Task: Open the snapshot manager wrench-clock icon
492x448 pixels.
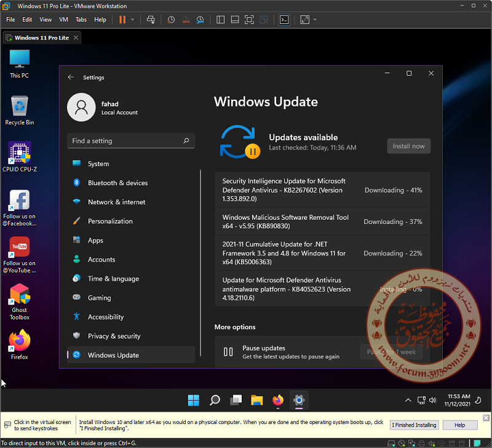Action: (200, 20)
